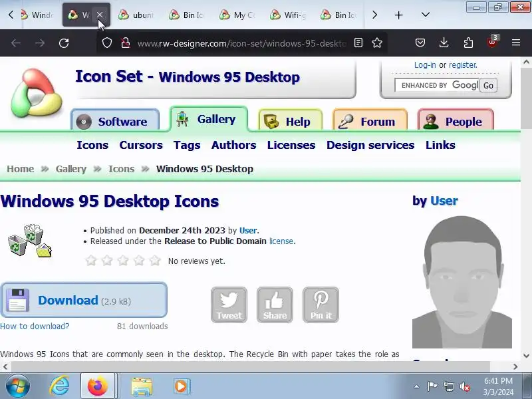532x399 pixels.
Task: Open the Design services link
Action: 370,145
